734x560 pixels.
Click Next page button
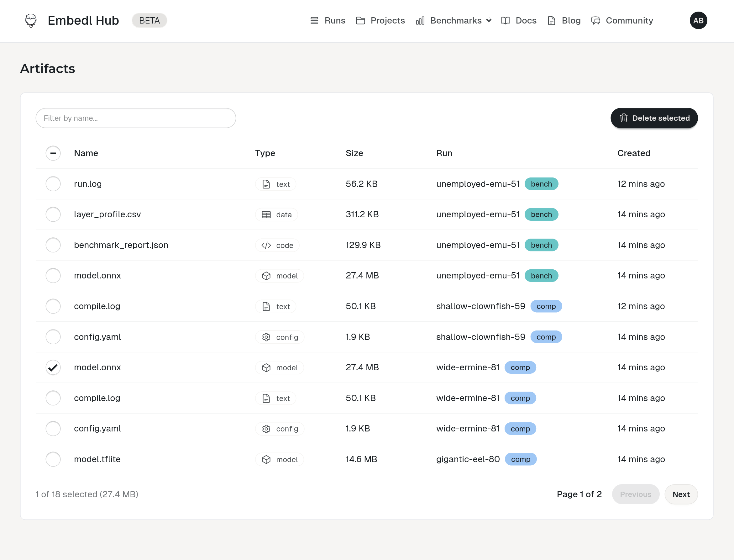pyautogui.click(x=681, y=494)
